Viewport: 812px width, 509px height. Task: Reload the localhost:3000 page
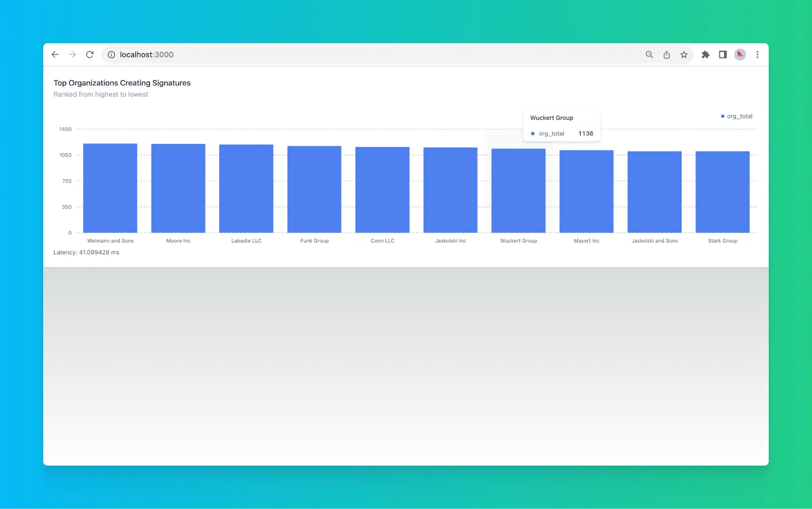(90, 54)
